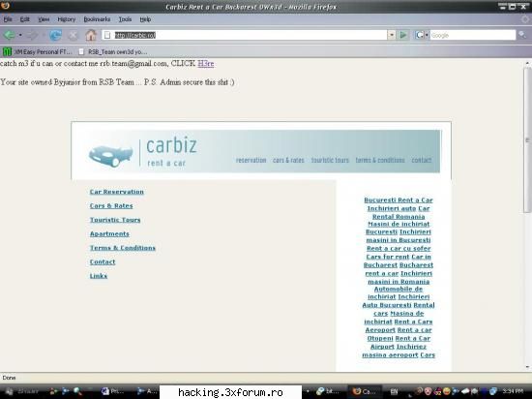The height and width of the screenshot is (399, 532).
Task: Open the Tools menu
Action: click(125, 19)
